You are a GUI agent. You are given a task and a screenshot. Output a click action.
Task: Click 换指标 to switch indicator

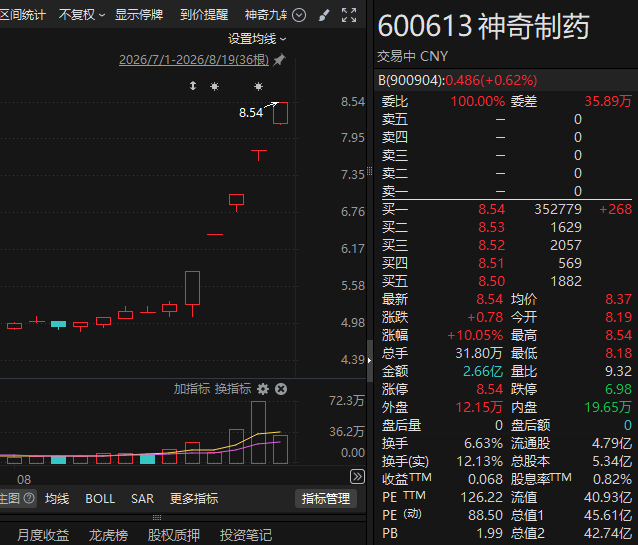233,389
